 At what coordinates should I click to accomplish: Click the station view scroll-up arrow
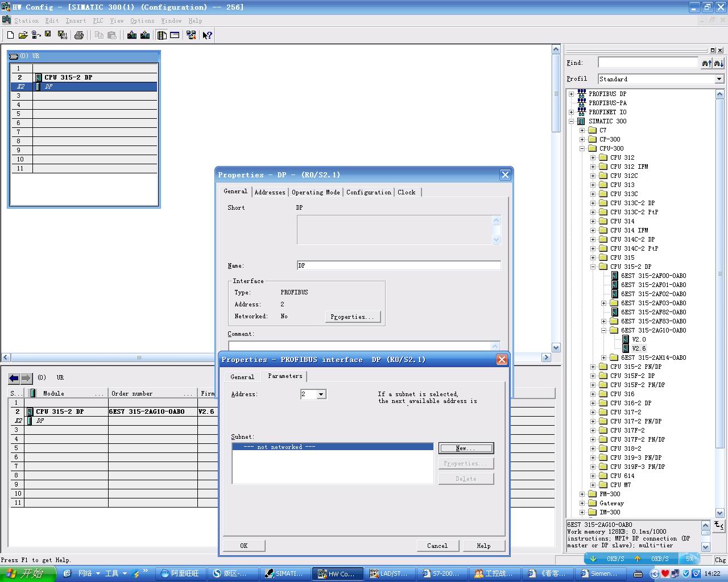[x=556, y=49]
